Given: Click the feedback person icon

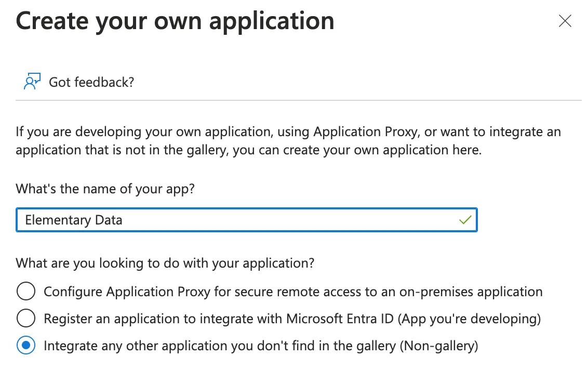Looking at the screenshot, I should coord(32,82).
